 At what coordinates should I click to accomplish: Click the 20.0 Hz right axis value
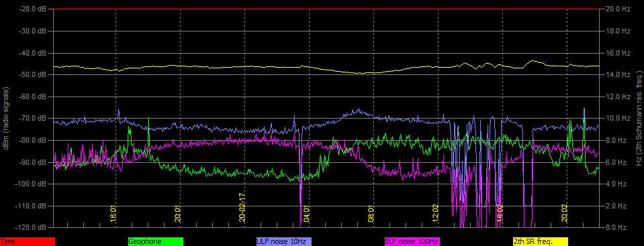[x=618, y=9]
